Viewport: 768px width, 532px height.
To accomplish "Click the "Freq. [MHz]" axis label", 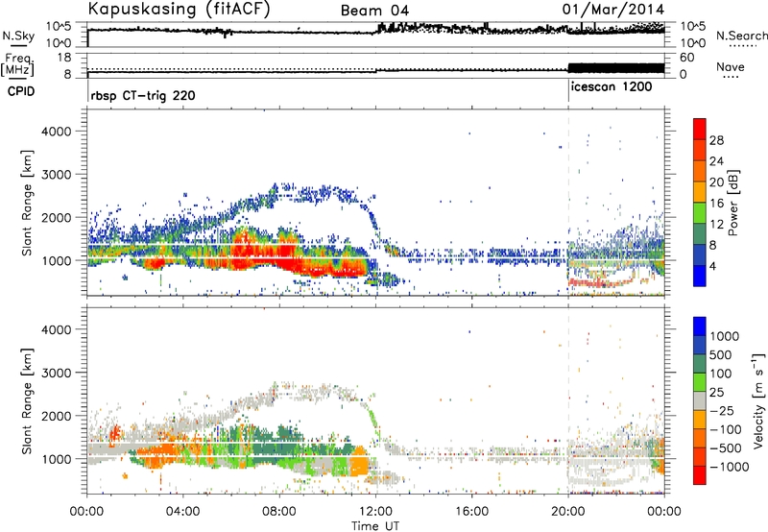I will tap(18, 64).
